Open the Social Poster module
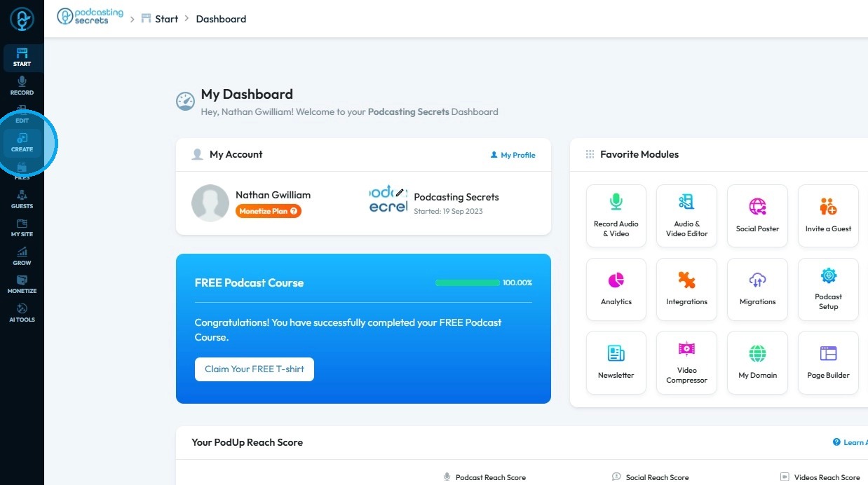This screenshot has height=485, width=868. 757,216
